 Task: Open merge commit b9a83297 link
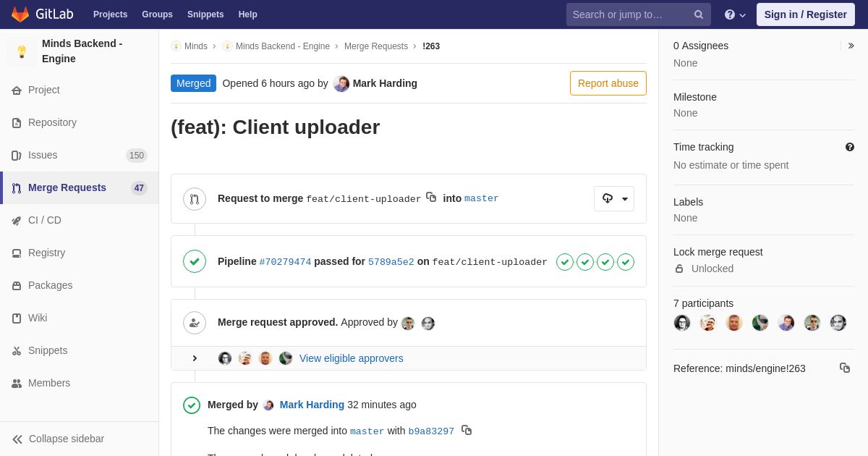[x=431, y=431]
